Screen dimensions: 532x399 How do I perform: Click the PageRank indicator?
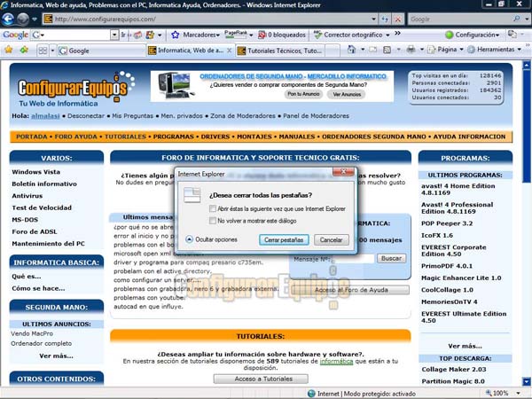[236, 35]
